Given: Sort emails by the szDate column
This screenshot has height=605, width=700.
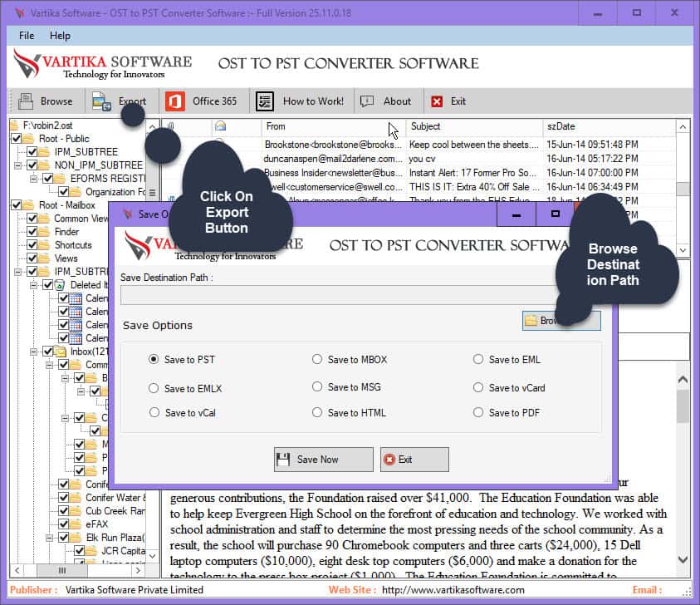Looking at the screenshot, I should 609,126.
